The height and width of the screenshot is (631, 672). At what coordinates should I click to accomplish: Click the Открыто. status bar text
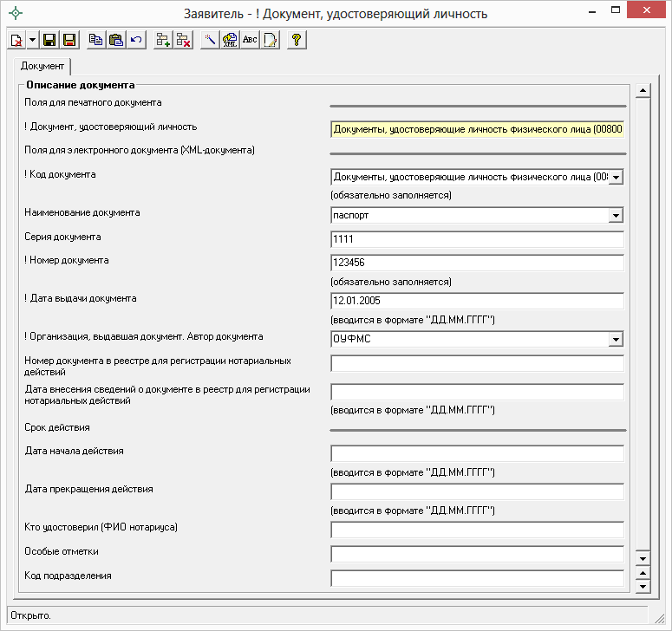[x=30, y=615]
